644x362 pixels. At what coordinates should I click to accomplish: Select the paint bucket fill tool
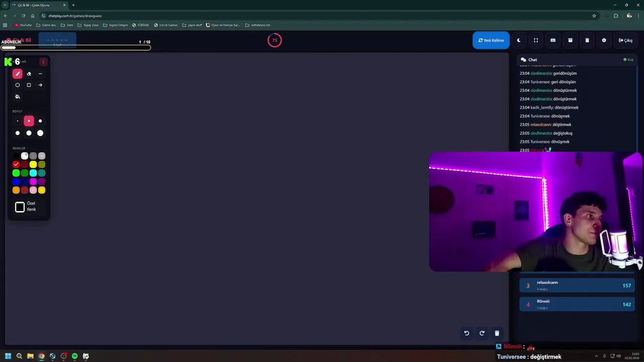18,97
